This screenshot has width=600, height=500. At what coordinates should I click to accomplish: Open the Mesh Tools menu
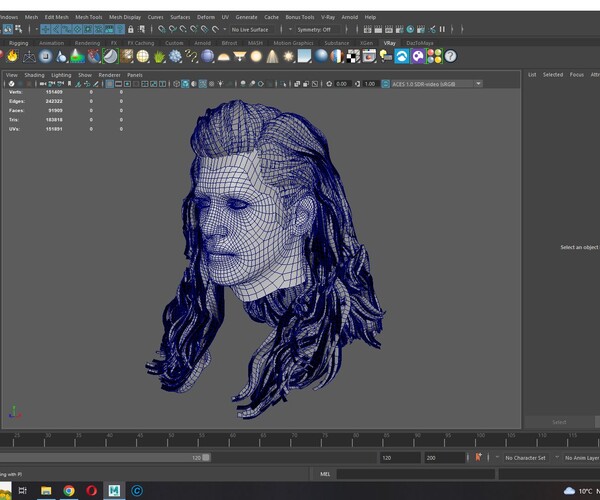tap(88, 17)
